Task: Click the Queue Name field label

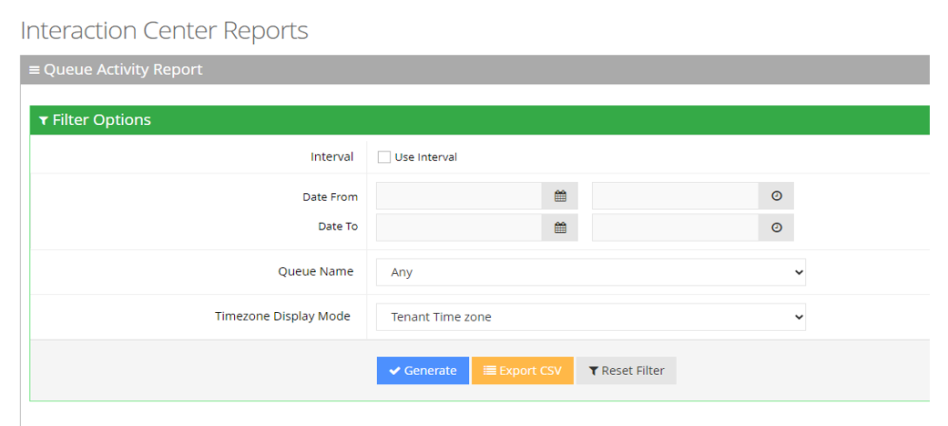Action: click(315, 272)
